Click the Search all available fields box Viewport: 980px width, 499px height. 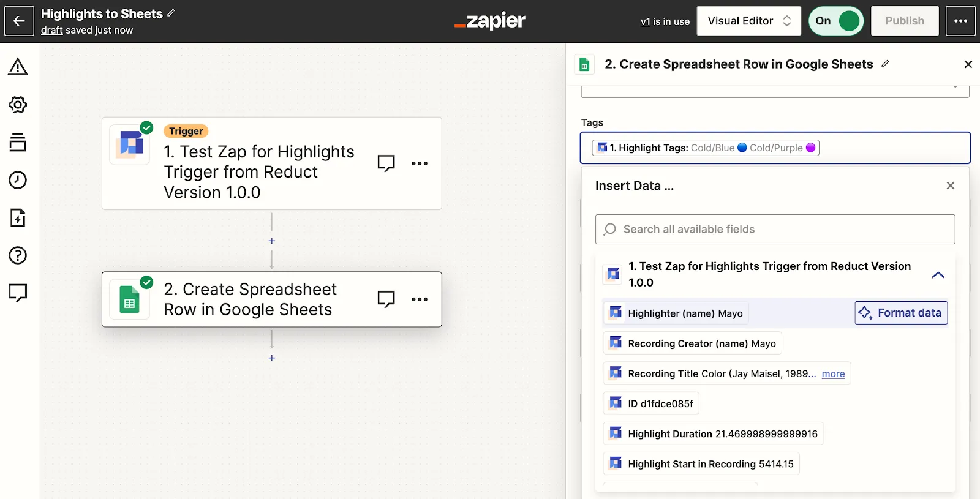pos(775,230)
